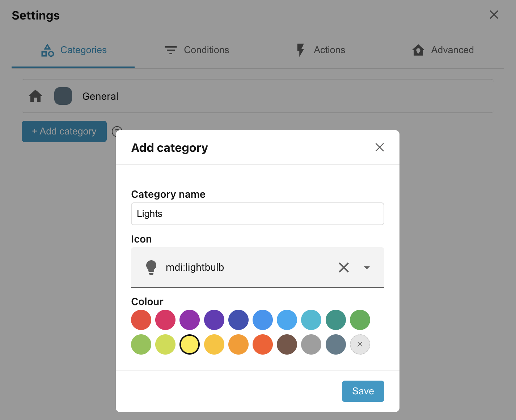Click the help question mark icon
This screenshot has width=516, height=420.
tap(117, 131)
